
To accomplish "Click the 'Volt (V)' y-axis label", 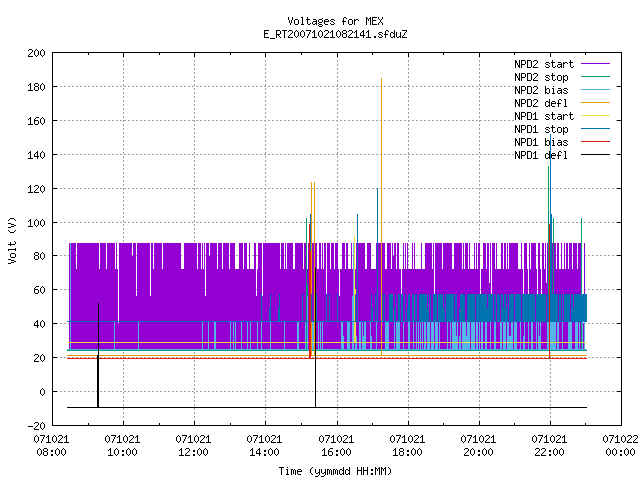I will (12, 240).
